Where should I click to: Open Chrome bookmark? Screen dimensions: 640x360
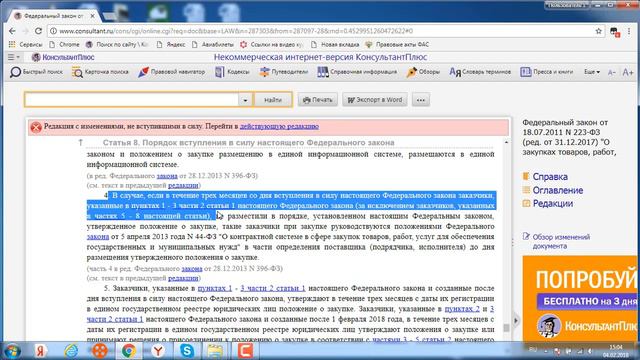pos(64,44)
